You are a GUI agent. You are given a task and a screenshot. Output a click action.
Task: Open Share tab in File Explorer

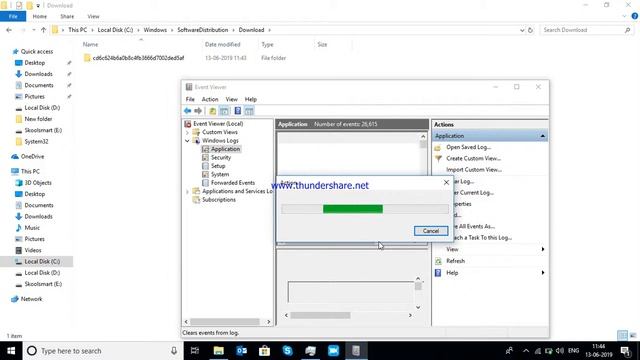coord(67,16)
